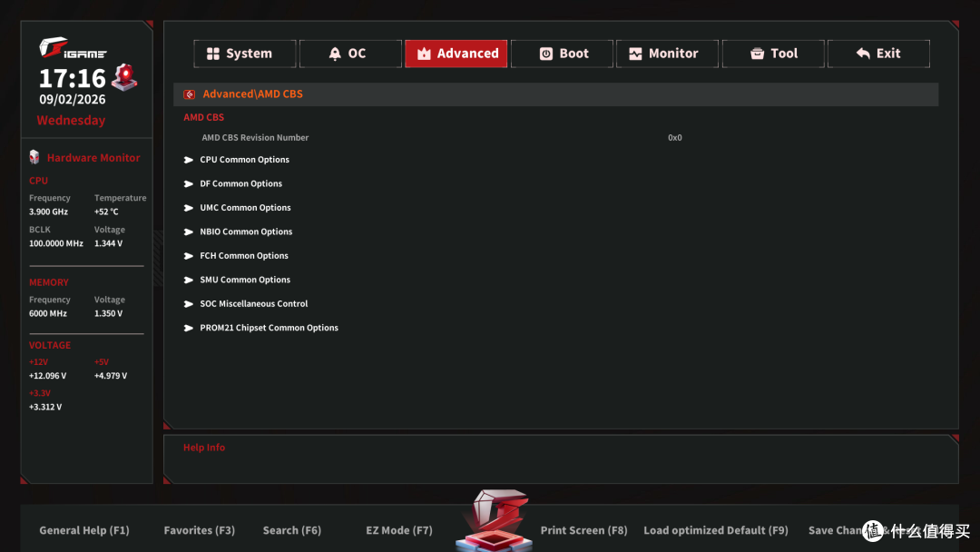Click Load optimized Default (F9)
Image resolution: width=980 pixels, height=552 pixels.
coord(716,530)
